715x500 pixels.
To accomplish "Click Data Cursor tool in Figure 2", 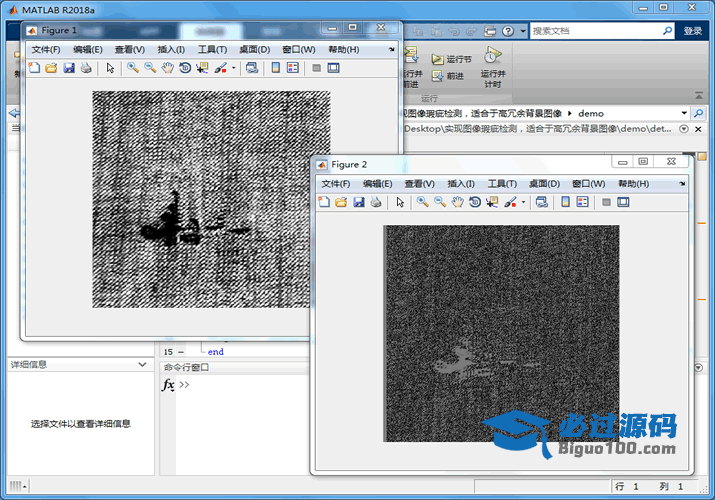I will point(491,202).
